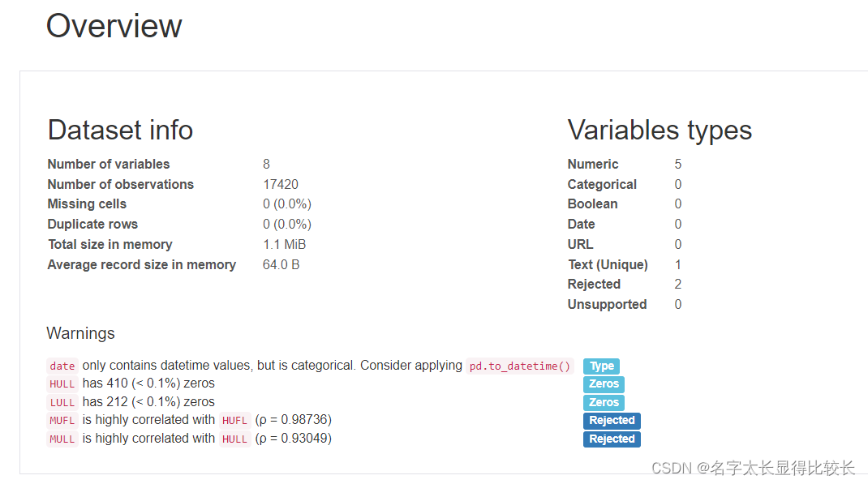Click the Warnings section heading
Screen dimensions: 868x484
pos(81,333)
